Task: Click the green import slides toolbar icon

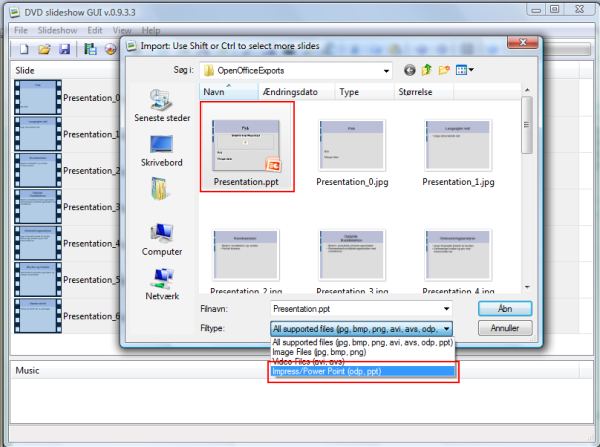Action: [90, 49]
